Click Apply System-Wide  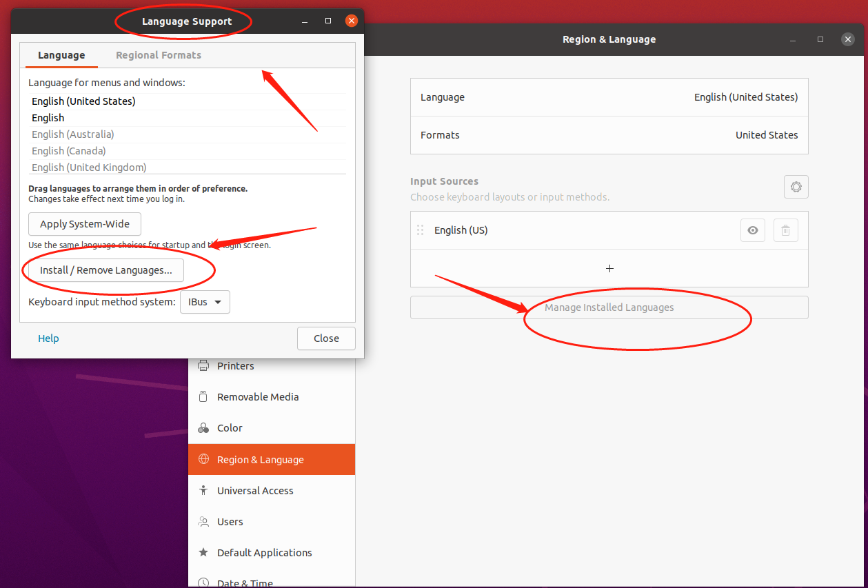click(84, 224)
